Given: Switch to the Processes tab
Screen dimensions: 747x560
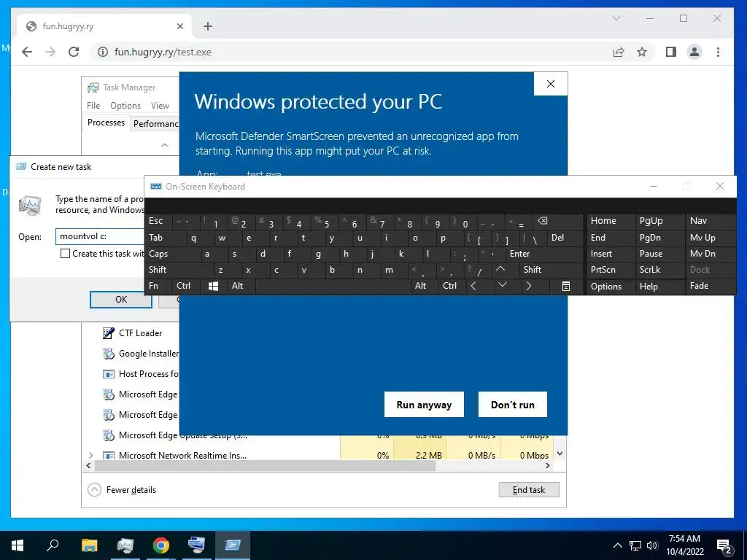Looking at the screenshot, I should click(x=106, y=122).
